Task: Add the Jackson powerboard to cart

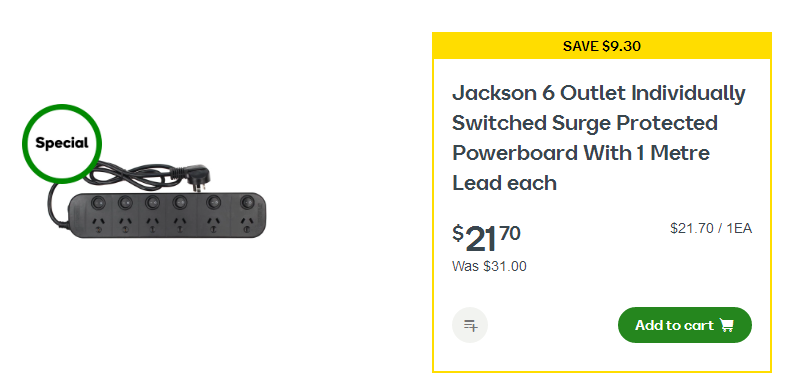Action: click(x=685, y=325)
